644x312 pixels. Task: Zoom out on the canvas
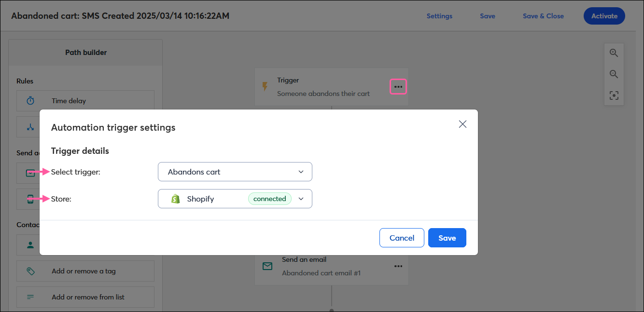point(614,74)
